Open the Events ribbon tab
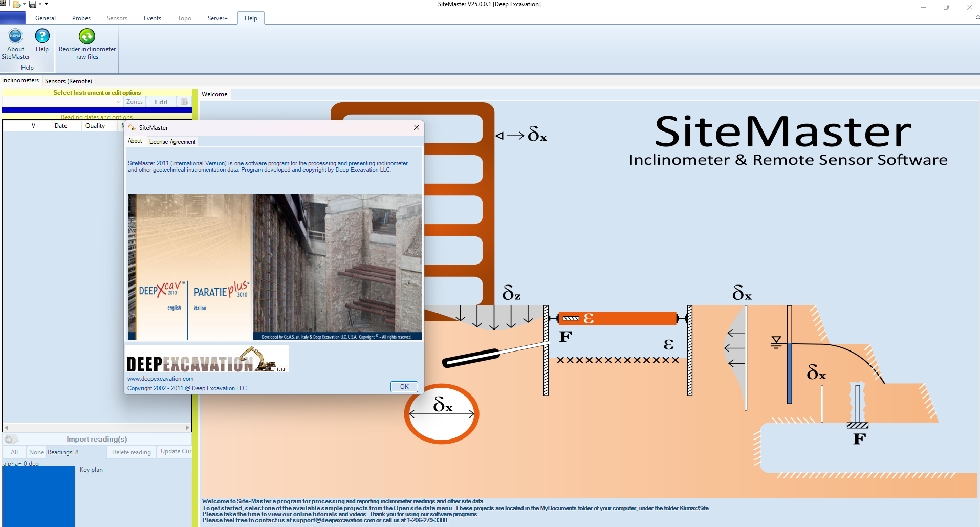The image size is (980, 527). [153, 18]
